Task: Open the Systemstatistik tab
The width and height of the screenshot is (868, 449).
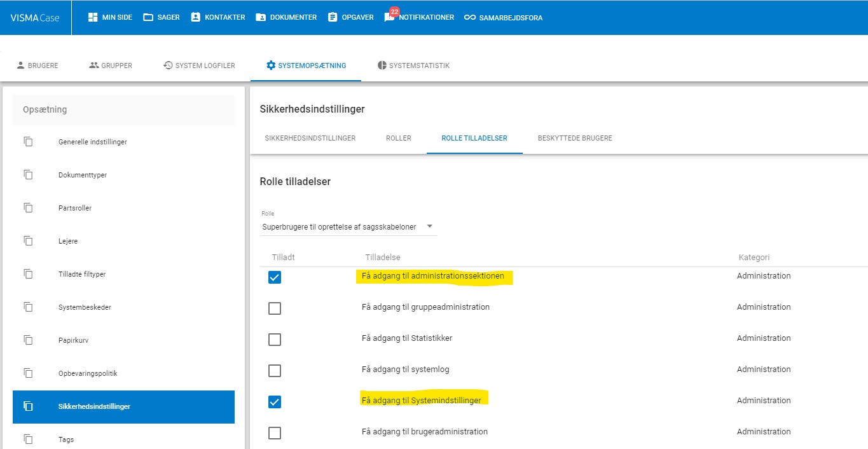Action: pos(413,66)
